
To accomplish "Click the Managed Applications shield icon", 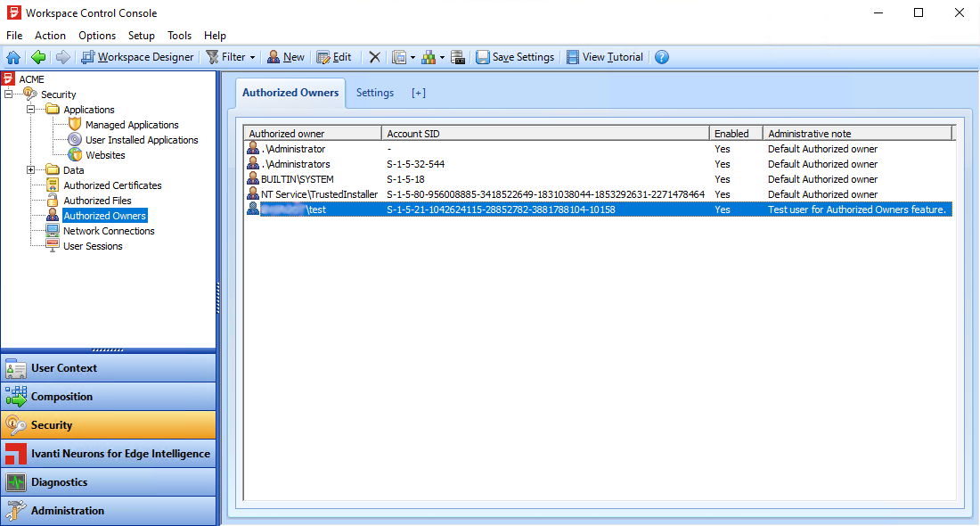I will coord(75,125).
